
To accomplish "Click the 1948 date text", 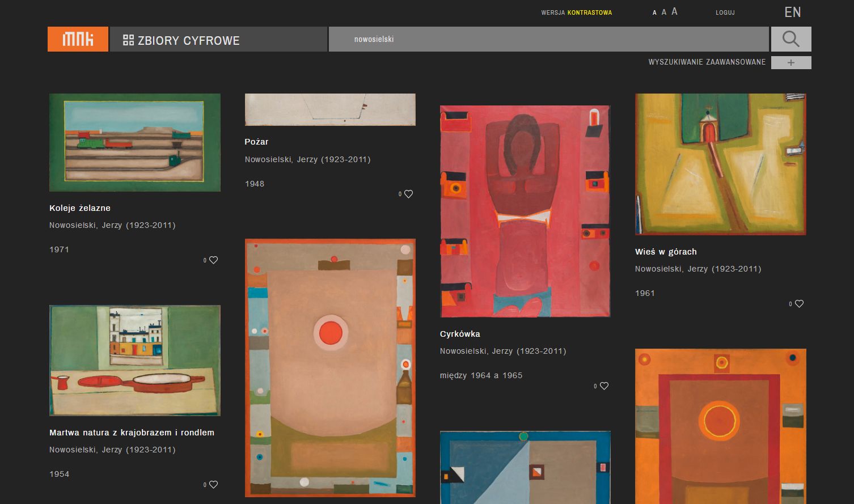I will pyautogui.click(x=255, y=184).
